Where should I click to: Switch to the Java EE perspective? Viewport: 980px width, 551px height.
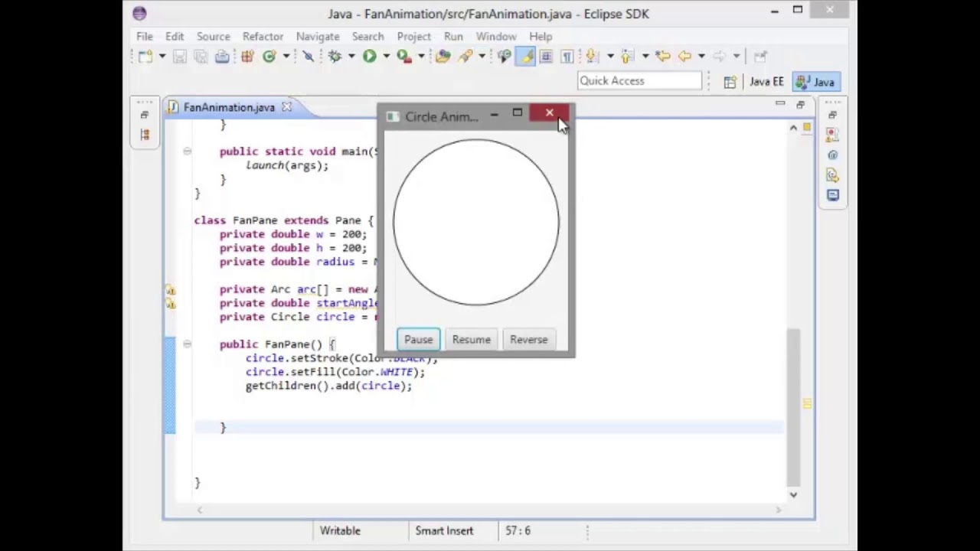tap(766, 82)
